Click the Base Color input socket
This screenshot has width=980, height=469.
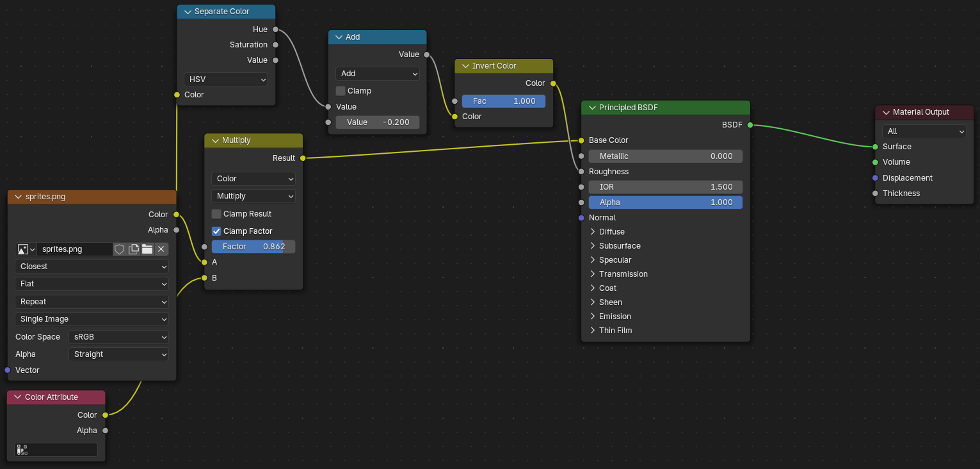tap(581, 140)
